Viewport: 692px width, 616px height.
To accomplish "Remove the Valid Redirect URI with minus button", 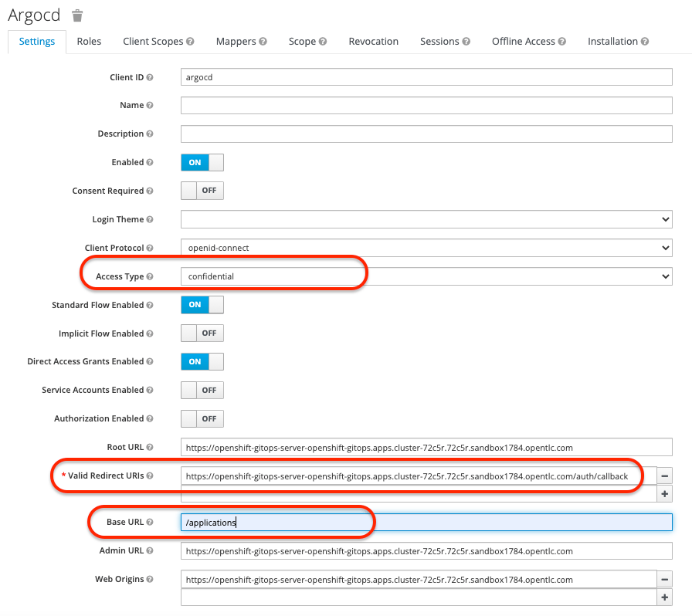I will (665, 476).
